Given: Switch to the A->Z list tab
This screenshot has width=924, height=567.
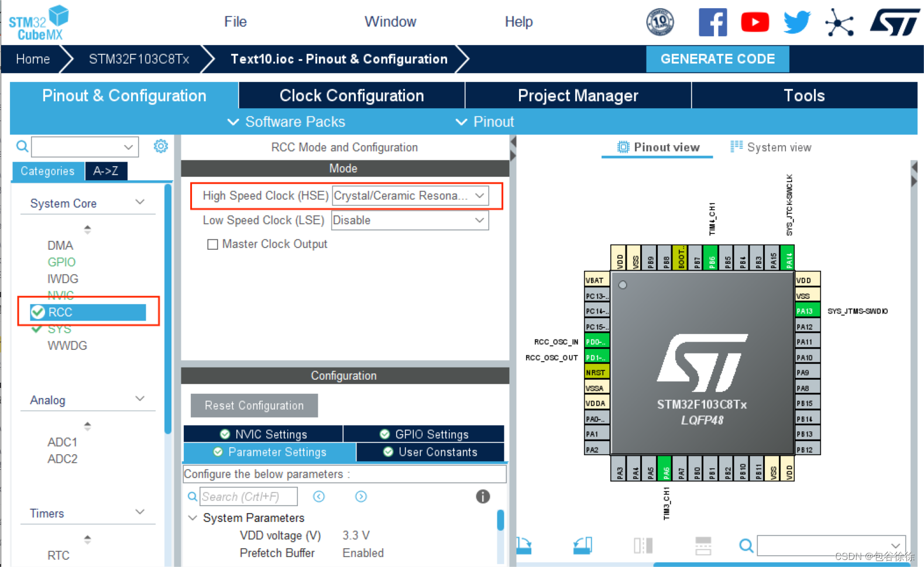Looking at the screenshot, I should point(106,171).
